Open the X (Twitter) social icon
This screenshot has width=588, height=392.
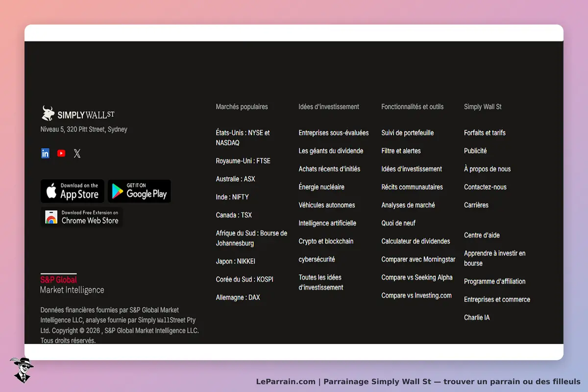pos(77,153)
